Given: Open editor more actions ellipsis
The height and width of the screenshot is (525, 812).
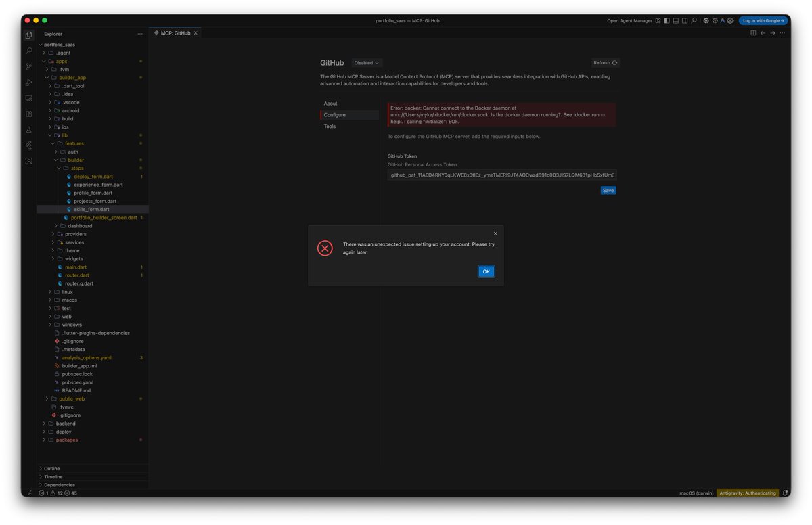Looking at the screenshot, I should 783,33.
